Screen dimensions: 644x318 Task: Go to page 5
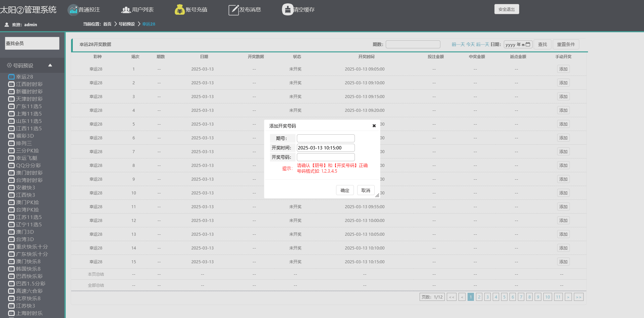[x=504, y=297]
